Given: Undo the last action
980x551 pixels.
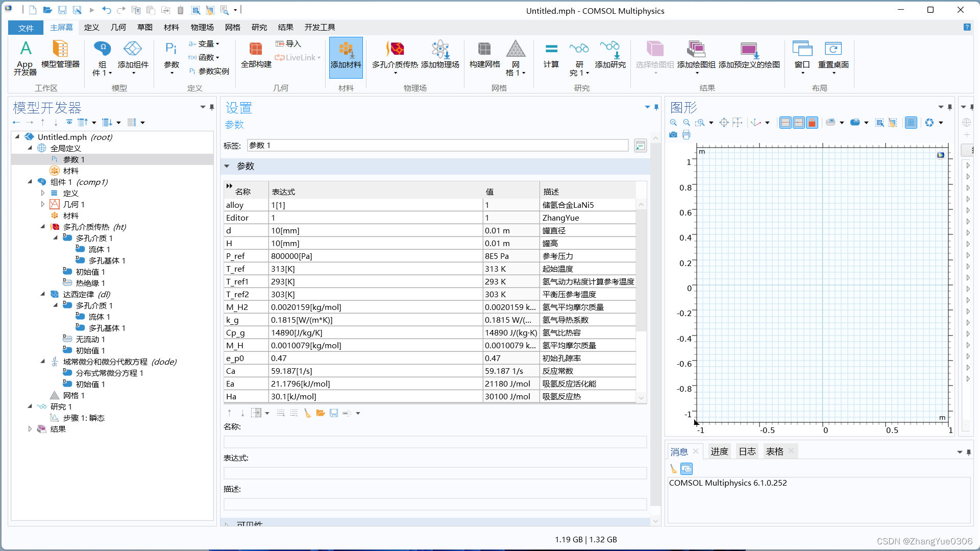Looking at the screenshot, I should (106, 10).
